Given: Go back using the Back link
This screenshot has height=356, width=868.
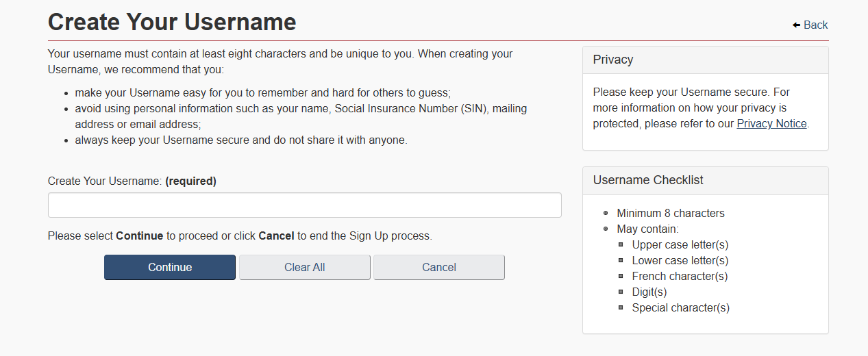Looking at the screenshot, I should click(815, 25).
